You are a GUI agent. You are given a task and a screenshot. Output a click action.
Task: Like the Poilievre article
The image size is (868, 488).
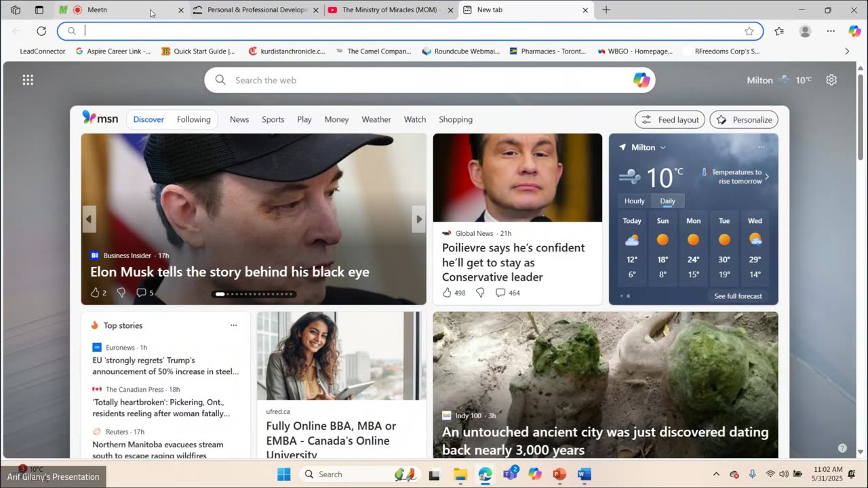point(447,293)
